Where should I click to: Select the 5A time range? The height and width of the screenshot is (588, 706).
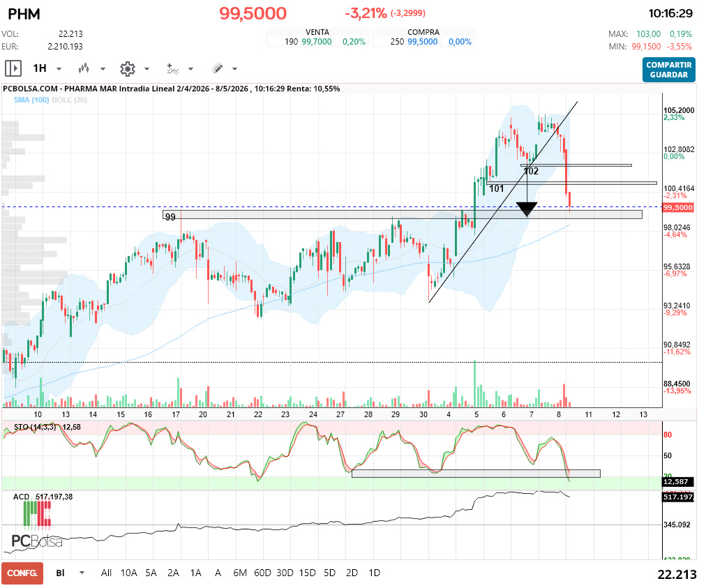click(151, 573)
